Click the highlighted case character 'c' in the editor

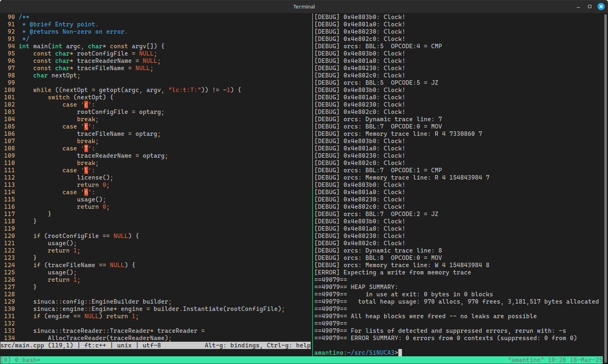pyautogui.click(x=86, y=104)
